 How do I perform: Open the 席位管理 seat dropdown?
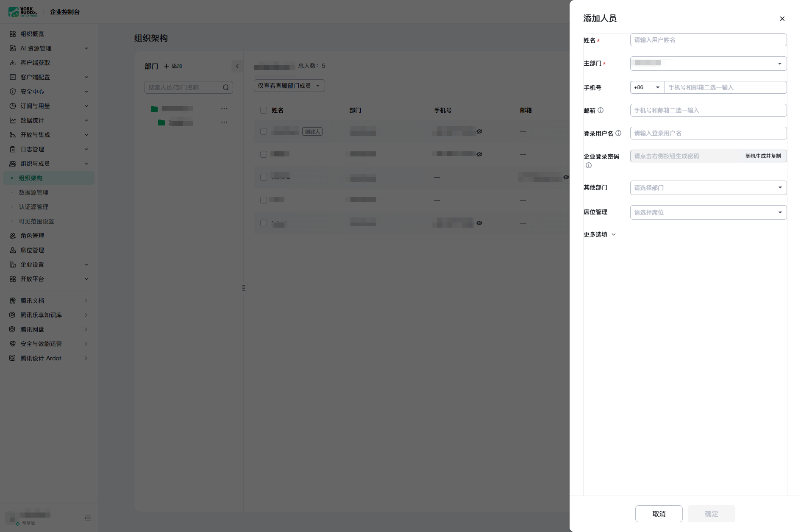point(708,212)
